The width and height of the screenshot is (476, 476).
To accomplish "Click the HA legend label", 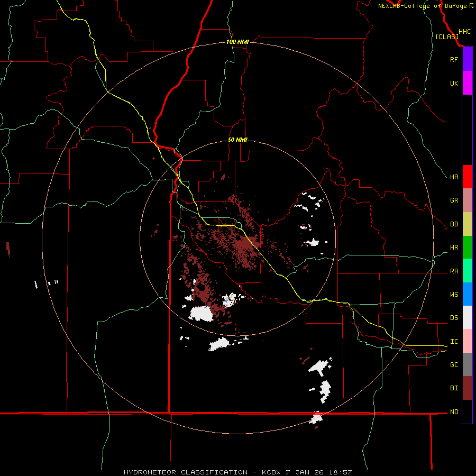I will [454, 177].
